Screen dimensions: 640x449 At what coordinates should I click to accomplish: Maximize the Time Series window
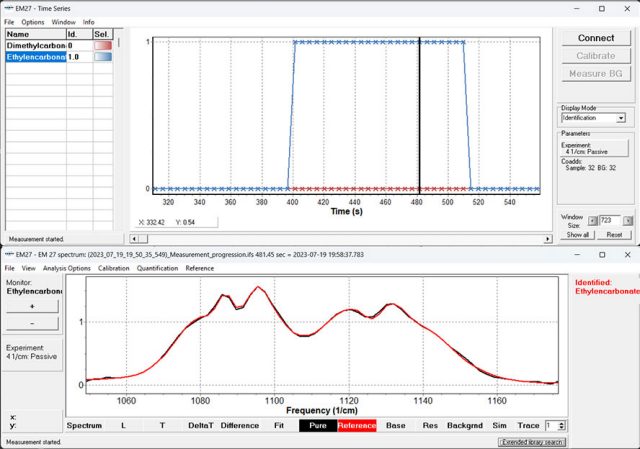pos(602,9)
